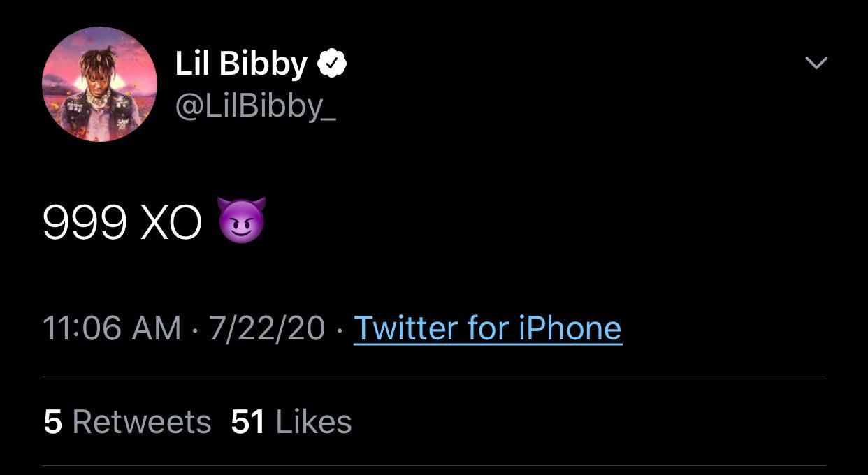This screenshot has height=475, width=868.
Task: Click "999" in the tweet body
Action: coord(85,224)
